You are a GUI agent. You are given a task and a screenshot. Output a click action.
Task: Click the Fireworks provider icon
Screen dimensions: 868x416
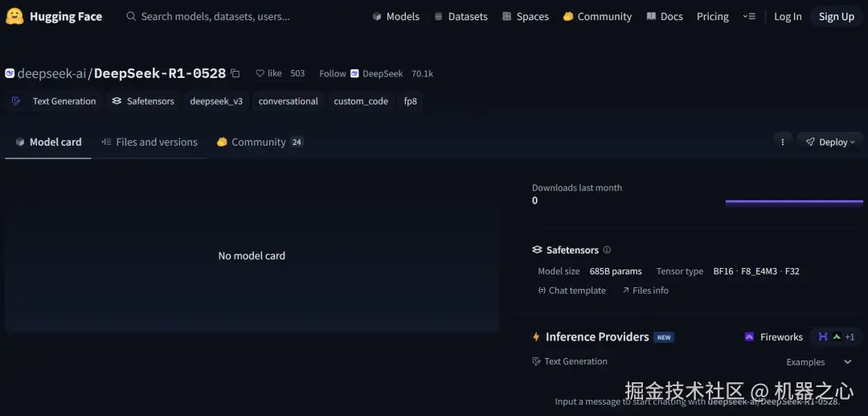pos(749,337)
